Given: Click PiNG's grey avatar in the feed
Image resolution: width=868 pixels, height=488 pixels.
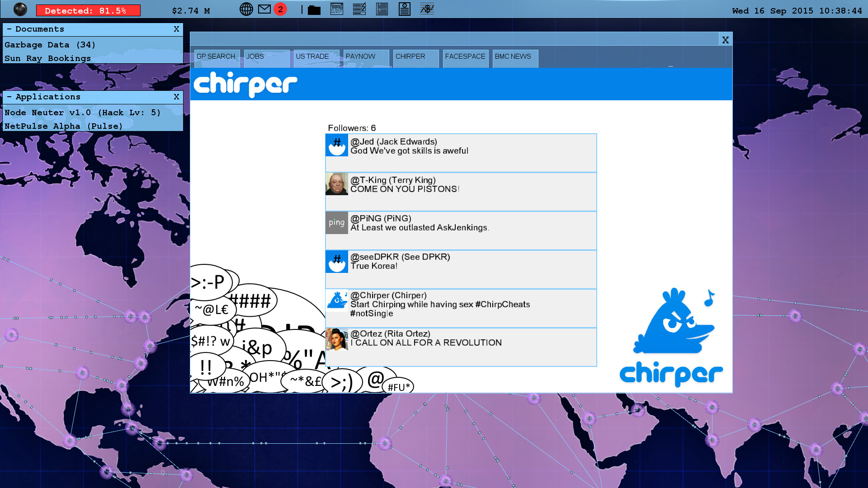Looking at the screenshot, I should coord(336,222).
